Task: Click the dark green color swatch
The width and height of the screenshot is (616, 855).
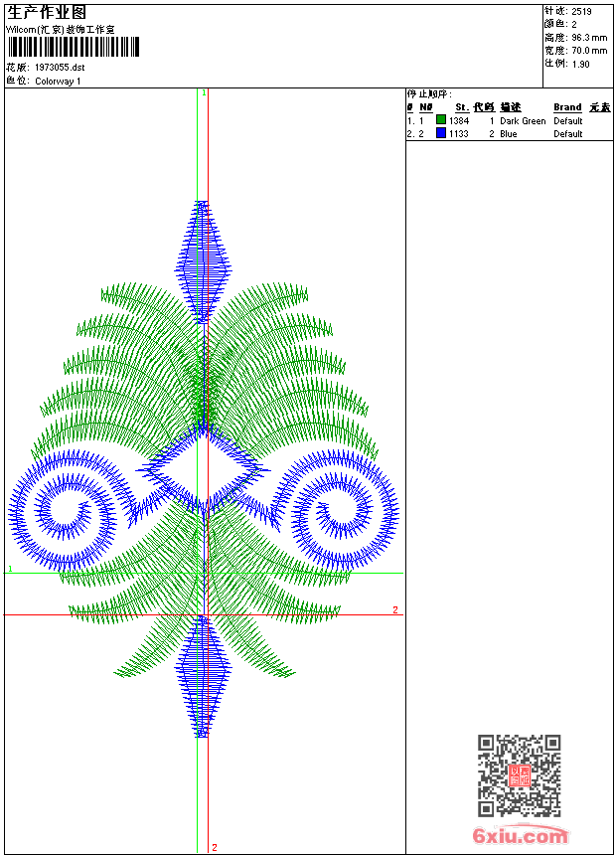Action: pos(441,120)
